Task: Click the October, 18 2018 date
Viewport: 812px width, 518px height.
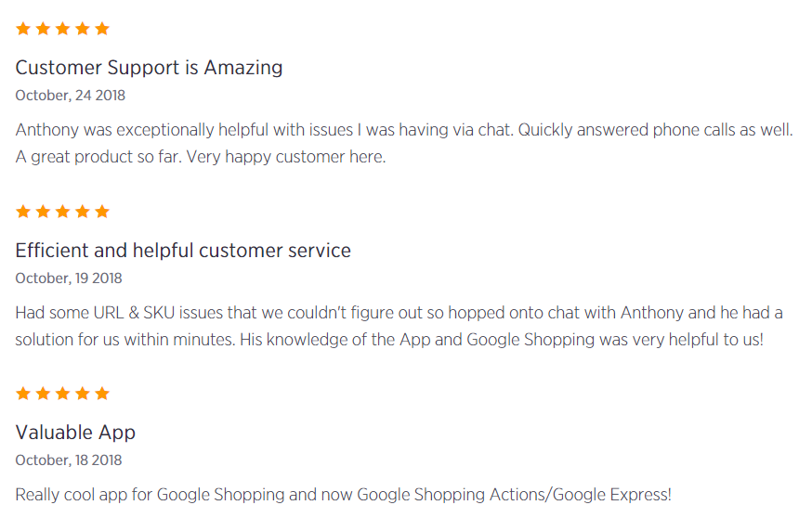Action: [69, 460]
